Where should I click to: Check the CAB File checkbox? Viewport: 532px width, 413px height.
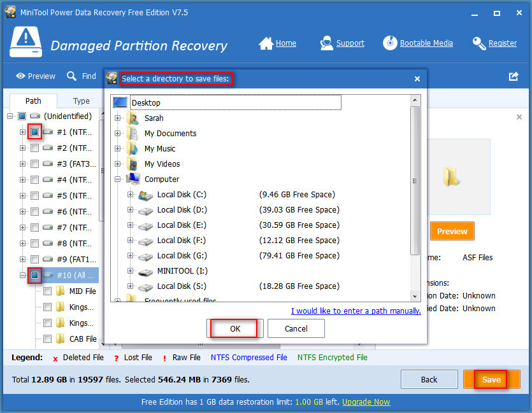point(48,339)
